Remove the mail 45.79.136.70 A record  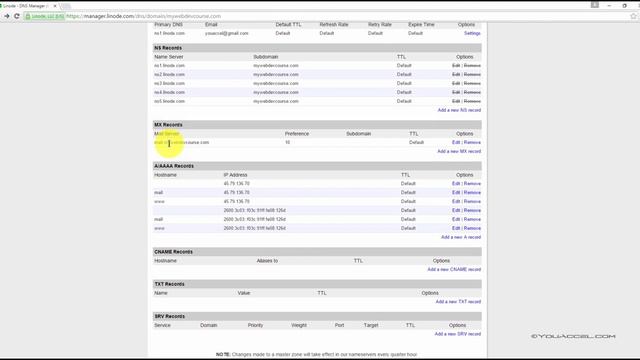point(472,193)
